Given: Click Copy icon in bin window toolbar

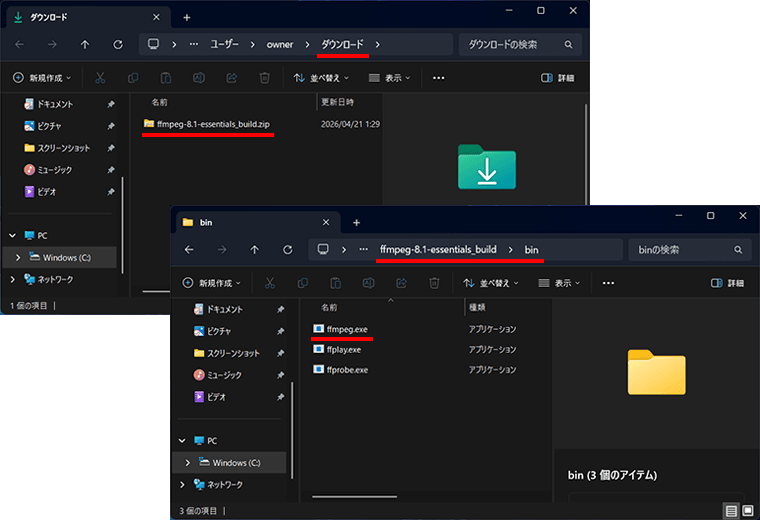Looking at the screenshot, I should click(x=302, y=283).
